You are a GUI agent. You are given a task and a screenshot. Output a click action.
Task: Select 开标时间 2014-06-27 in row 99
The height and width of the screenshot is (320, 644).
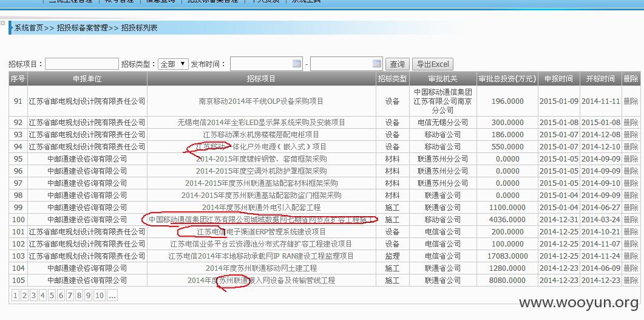tap(600, 208)
